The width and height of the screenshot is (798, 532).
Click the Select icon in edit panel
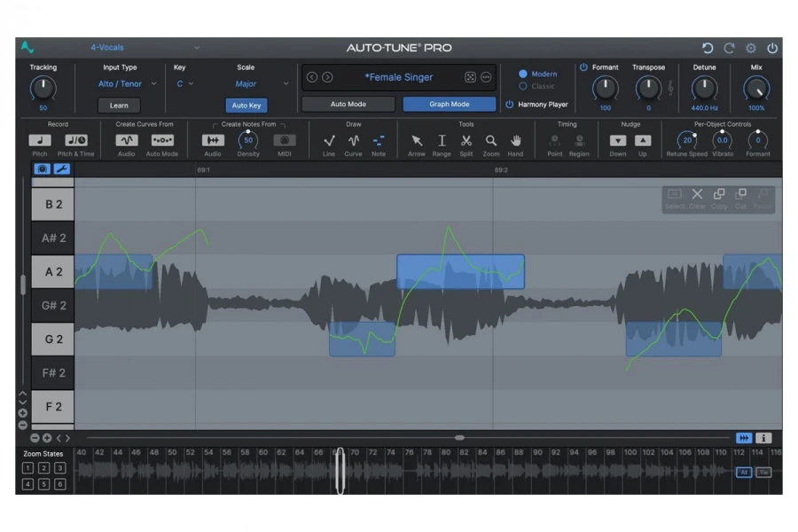(x=675, y=194)
